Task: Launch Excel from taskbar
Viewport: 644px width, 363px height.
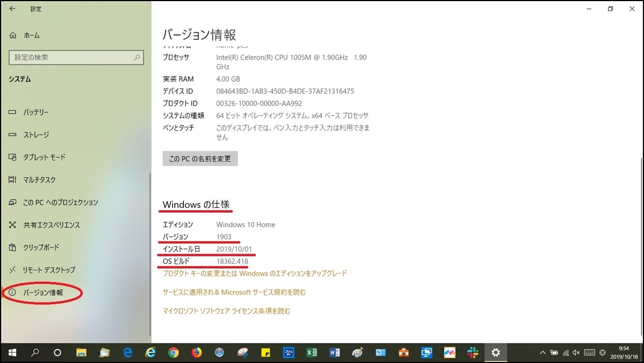Action: click(311, 352)
